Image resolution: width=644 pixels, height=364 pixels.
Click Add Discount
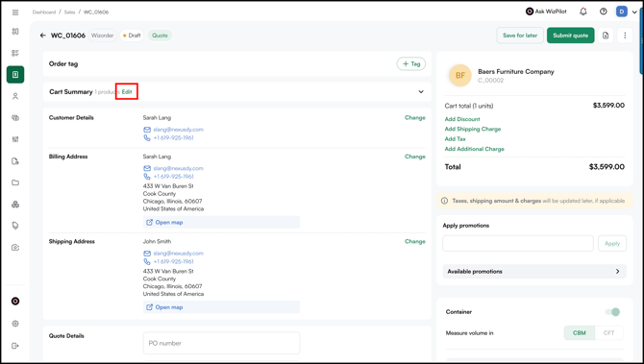[x=462, y=119]
